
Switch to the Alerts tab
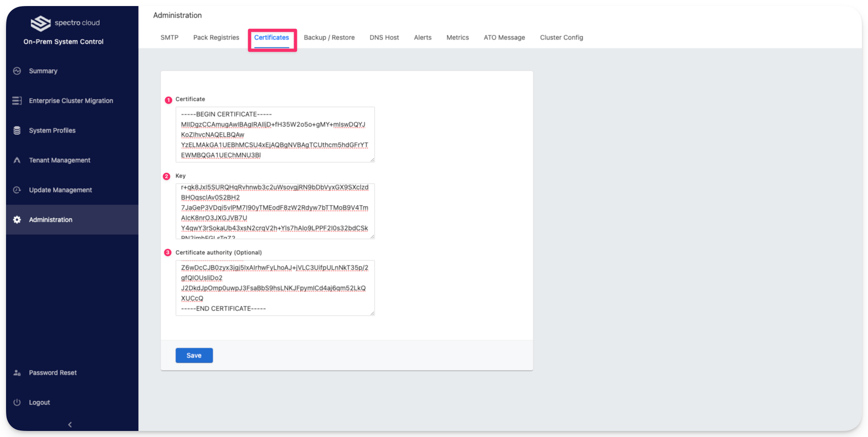click(423, 38)
